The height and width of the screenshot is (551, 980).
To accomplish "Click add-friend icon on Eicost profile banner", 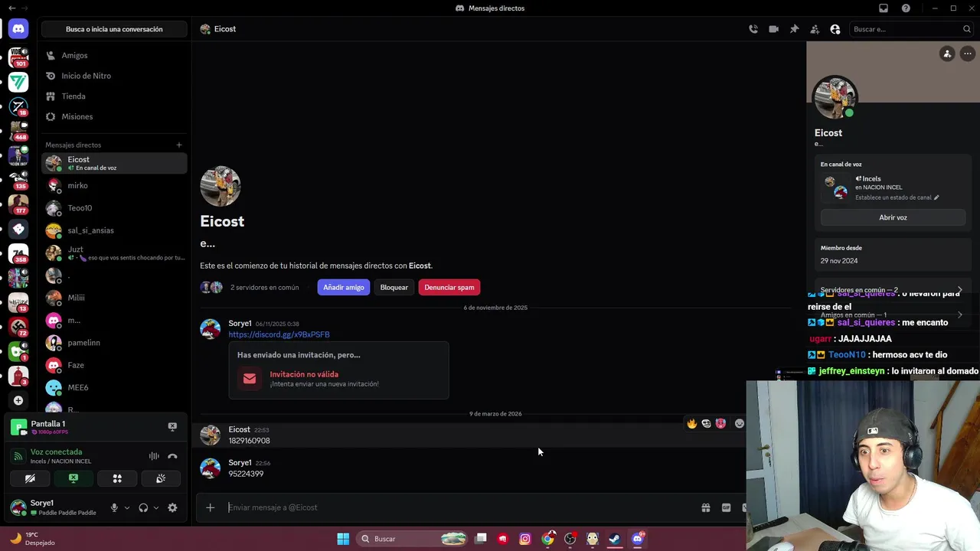I will pyautogui.click(x=947, y=54).
